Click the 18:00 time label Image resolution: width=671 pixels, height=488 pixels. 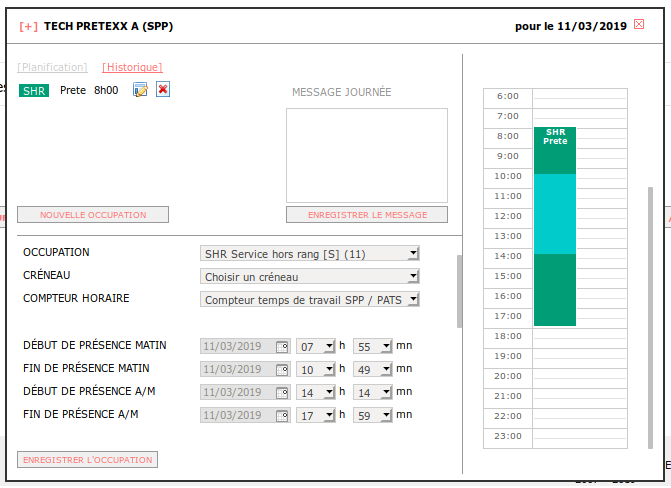click(508, 336)
